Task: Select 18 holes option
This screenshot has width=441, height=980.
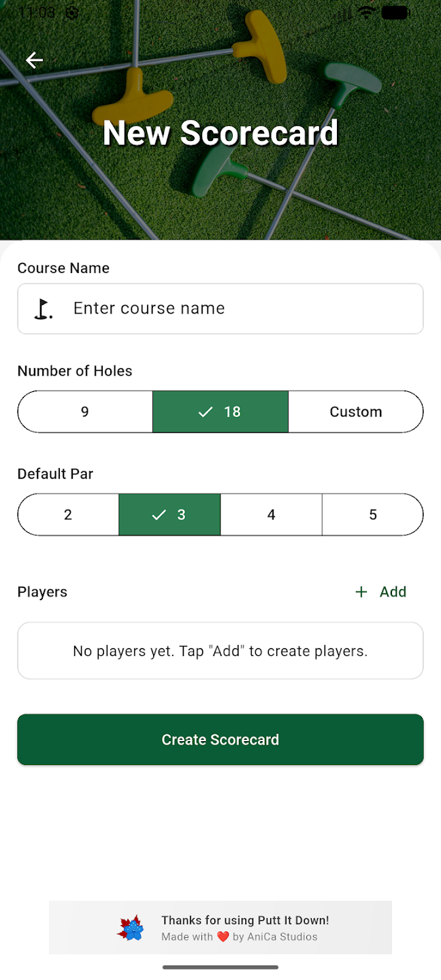Action: pyautogui.click(x=220, y=412)
